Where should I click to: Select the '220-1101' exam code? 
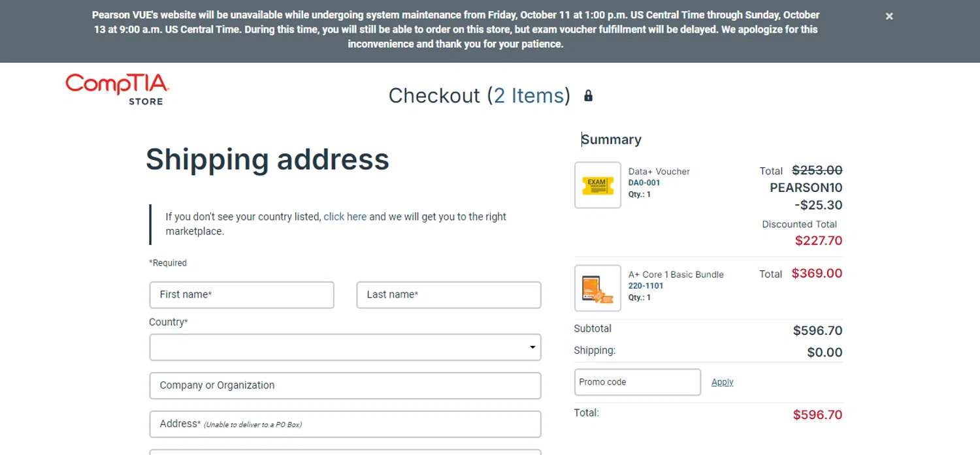coord(645,286)
